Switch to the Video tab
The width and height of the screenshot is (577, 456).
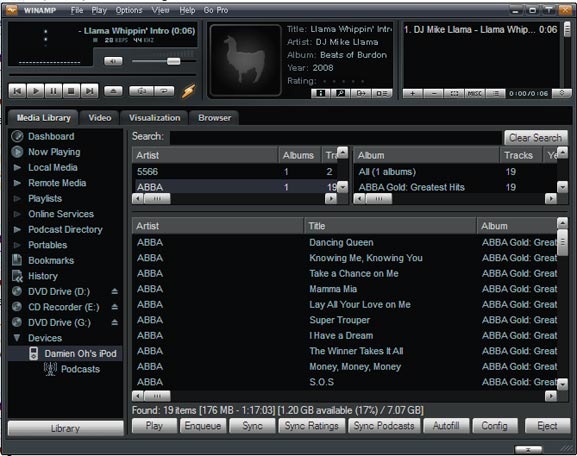tap(100, 118)
